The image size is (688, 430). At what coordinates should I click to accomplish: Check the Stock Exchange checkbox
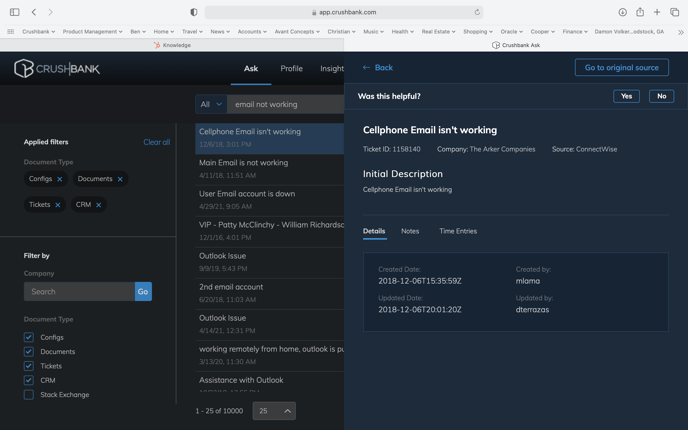pos(29,394)
